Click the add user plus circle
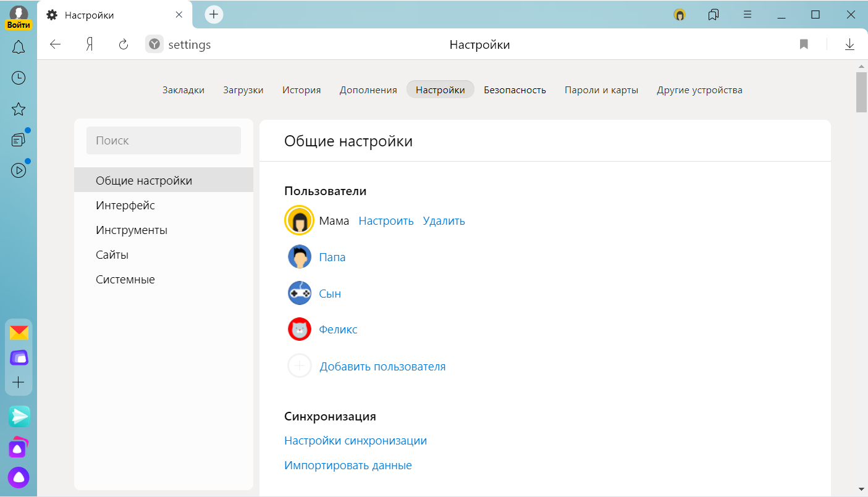The image size is (868, 497). [300, 365]
